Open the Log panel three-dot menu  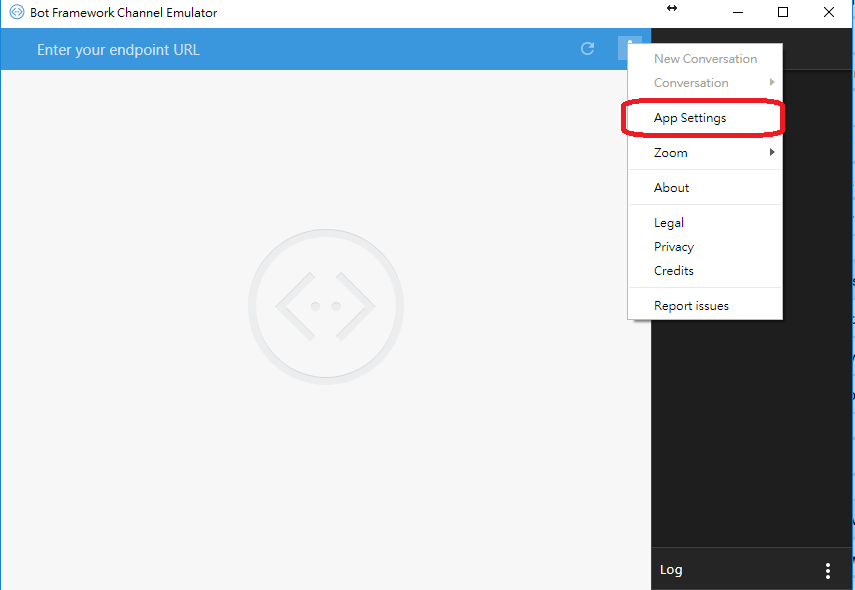click(828, 570)
